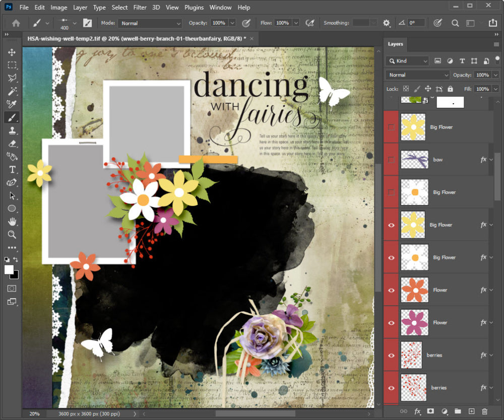
Task: Select the Magic Wand tool
Action: coord(12,91)
